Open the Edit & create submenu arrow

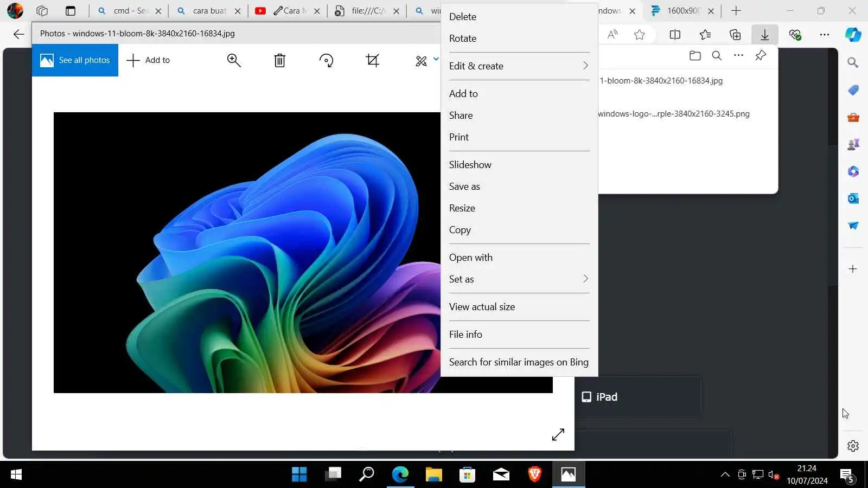(585, 66)
